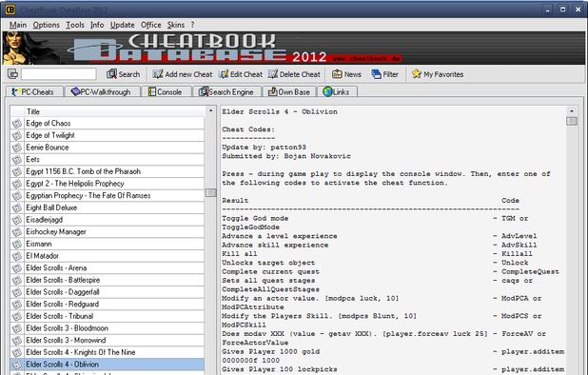This screenshot has width=588, height=375.
Task: Select Elder Scrolls - Daggerfall
Action: point(108,292)
